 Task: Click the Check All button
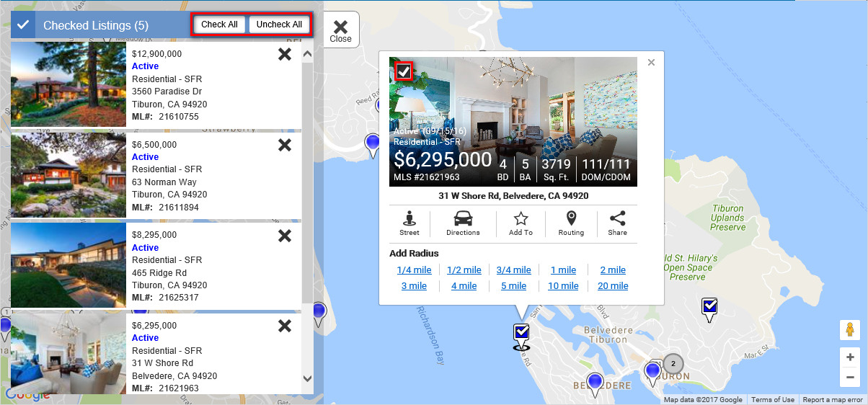click(x=219, y=25)
